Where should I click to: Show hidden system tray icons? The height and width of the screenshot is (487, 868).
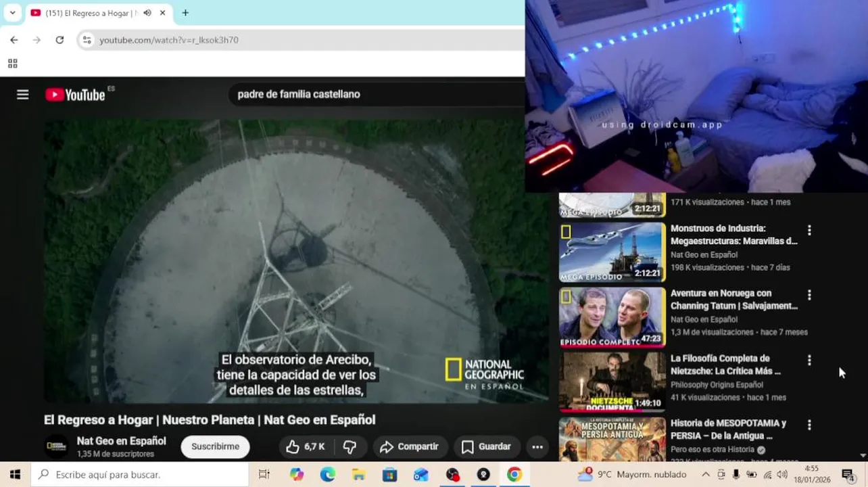pos(706,475)
